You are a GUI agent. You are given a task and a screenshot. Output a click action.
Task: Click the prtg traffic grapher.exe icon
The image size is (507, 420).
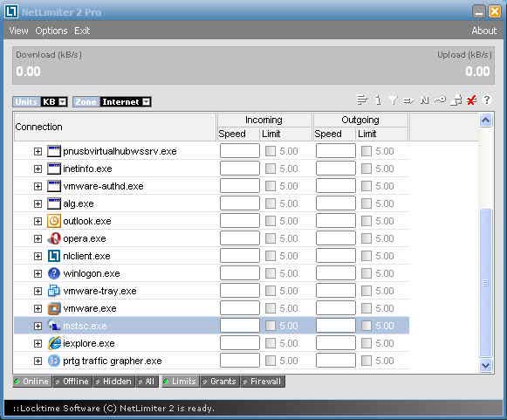click(54, 361)
